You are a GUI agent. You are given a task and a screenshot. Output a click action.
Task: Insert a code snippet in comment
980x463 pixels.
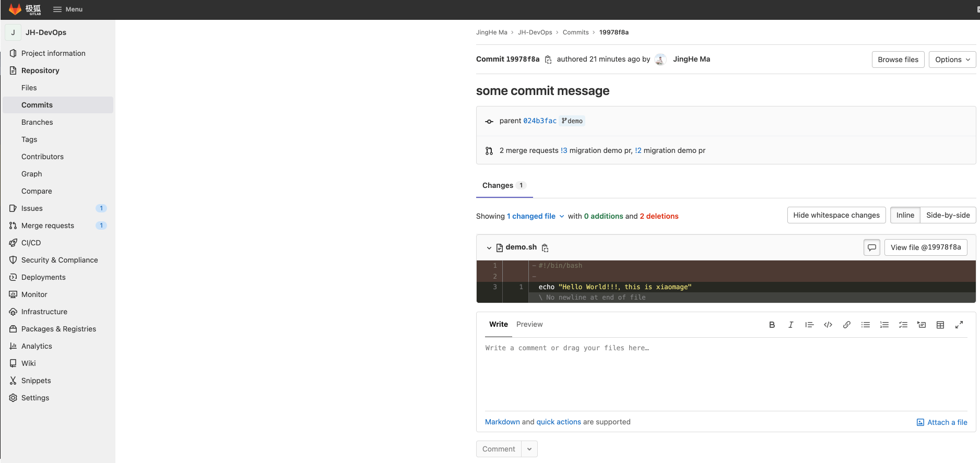[828, 325]
